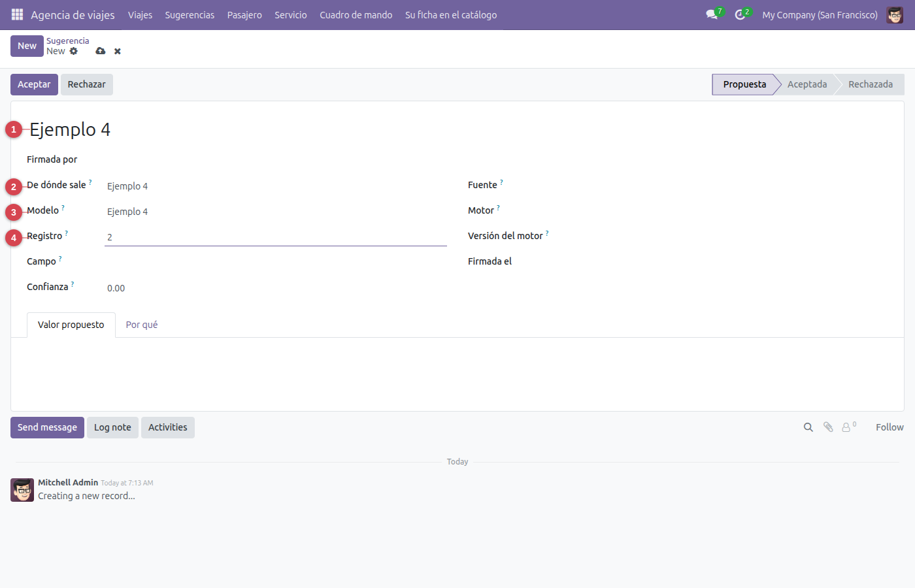Show followers list icon
The image size is (915, 588).
[x=848, y=427]
